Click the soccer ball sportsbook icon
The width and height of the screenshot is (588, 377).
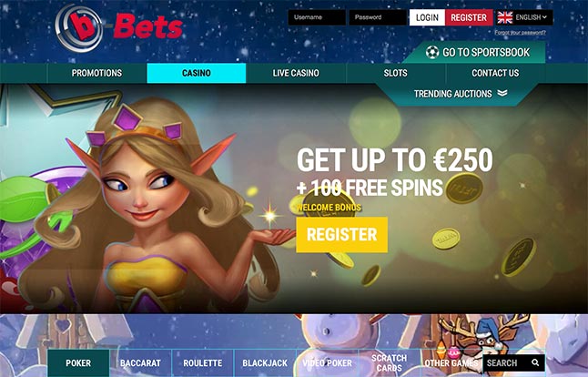[432, 52]
